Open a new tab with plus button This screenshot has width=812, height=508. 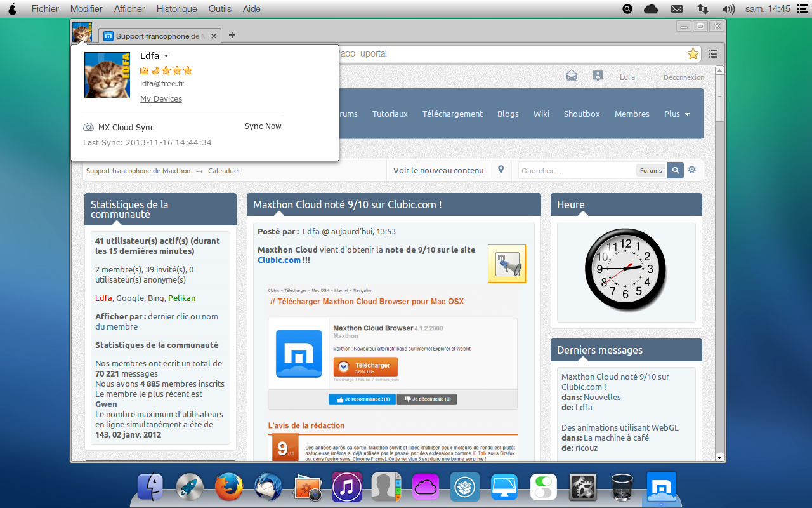(x=232, y=35)
